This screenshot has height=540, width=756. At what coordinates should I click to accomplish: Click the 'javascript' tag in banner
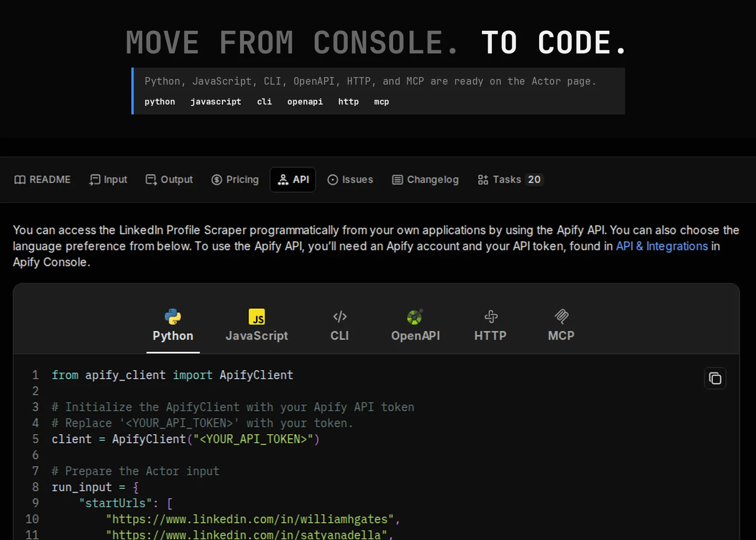pyautogui.click(x=216, y=102)
